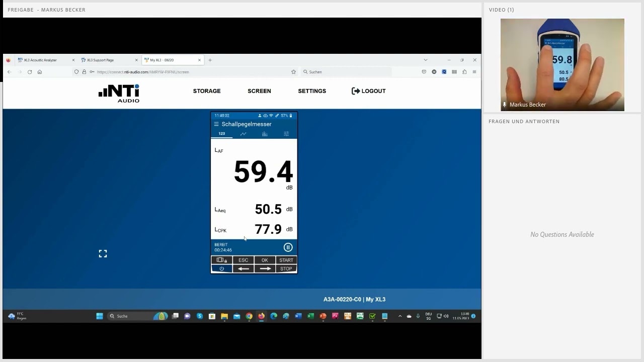
Task: Click the round pause button on device
Action: [288, 247]
